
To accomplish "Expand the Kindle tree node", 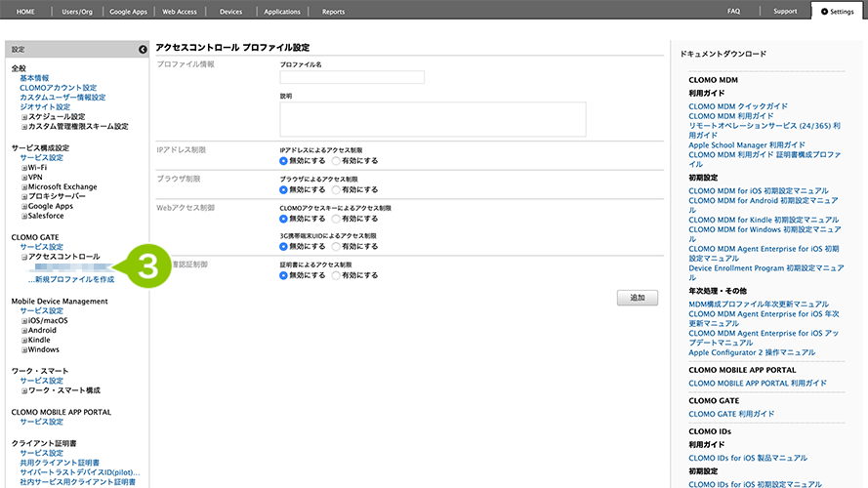I will (24, 341).
